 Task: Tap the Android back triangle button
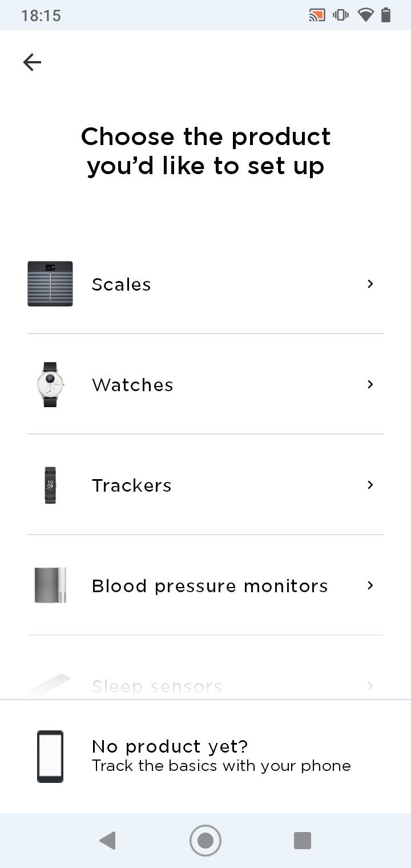(107, 841)
